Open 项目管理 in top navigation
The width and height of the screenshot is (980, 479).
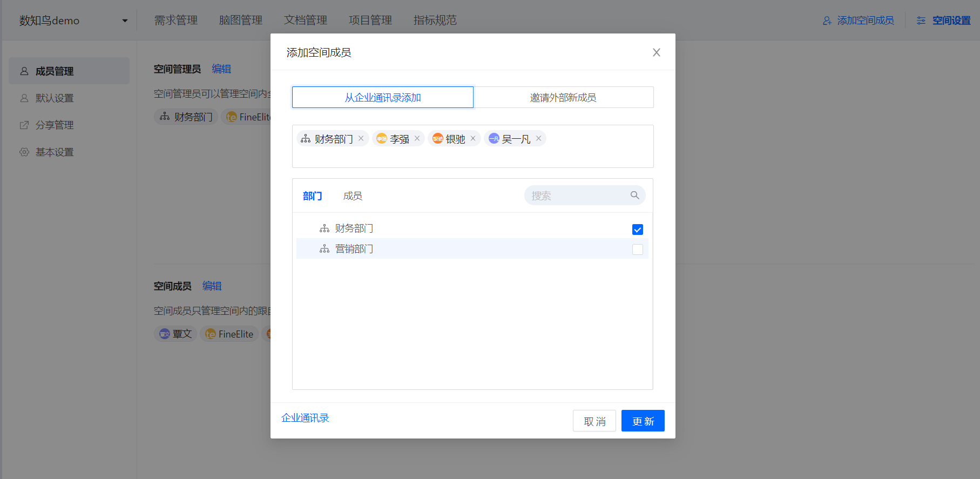pos(370,21)
